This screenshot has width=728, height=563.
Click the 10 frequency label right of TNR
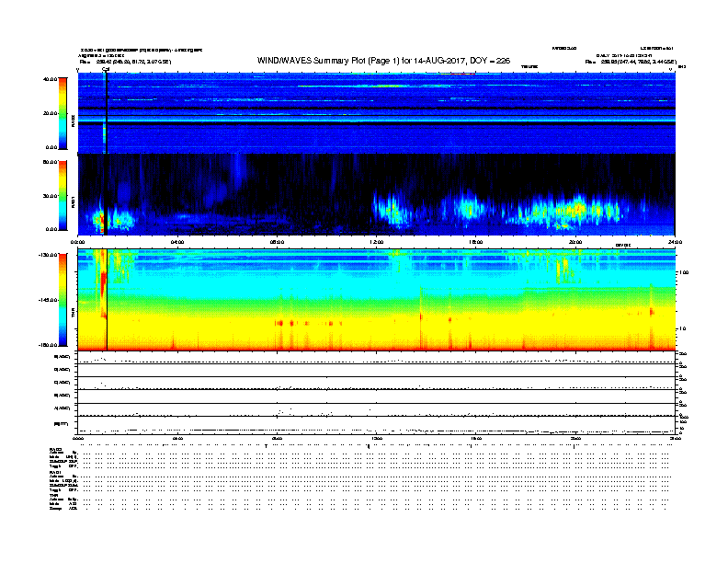[x=682, y=329]
